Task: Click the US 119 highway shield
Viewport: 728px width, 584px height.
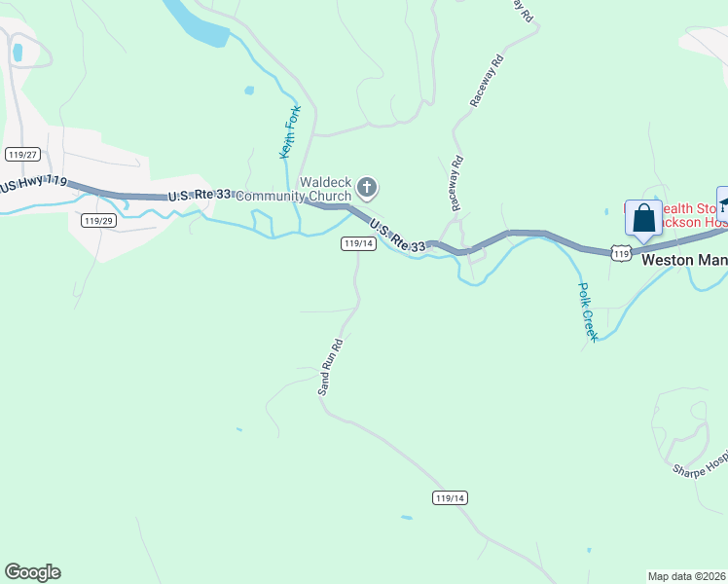Action: pos(621,253)
